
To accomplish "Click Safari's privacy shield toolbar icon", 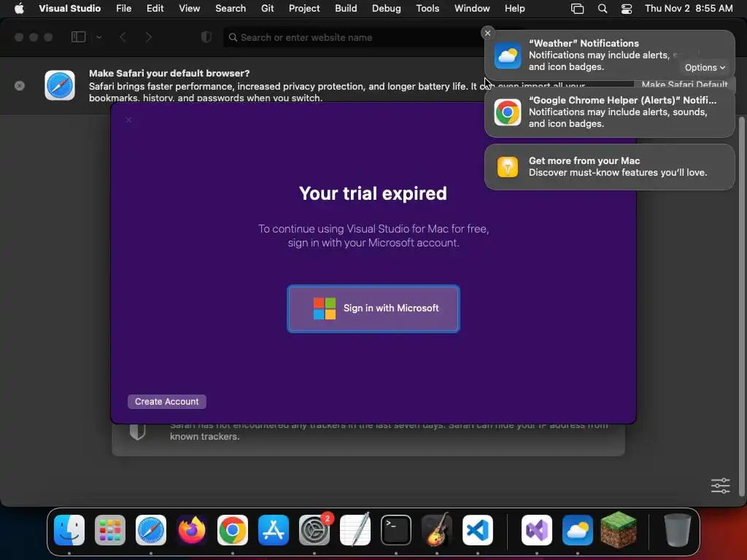I will point(206,37).
